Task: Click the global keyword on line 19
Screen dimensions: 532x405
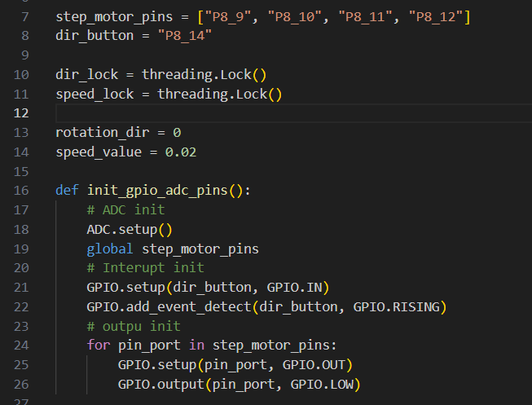Action: (110, 249)
